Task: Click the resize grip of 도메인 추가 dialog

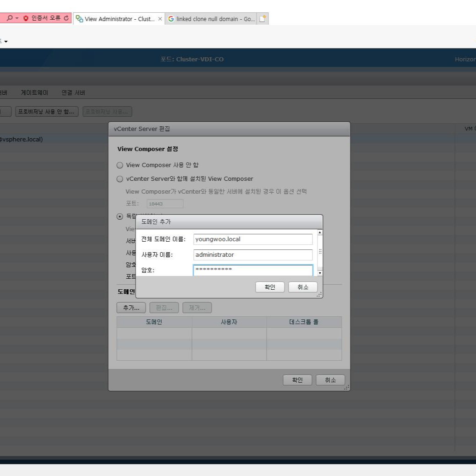Action: (x=319, y=294)
